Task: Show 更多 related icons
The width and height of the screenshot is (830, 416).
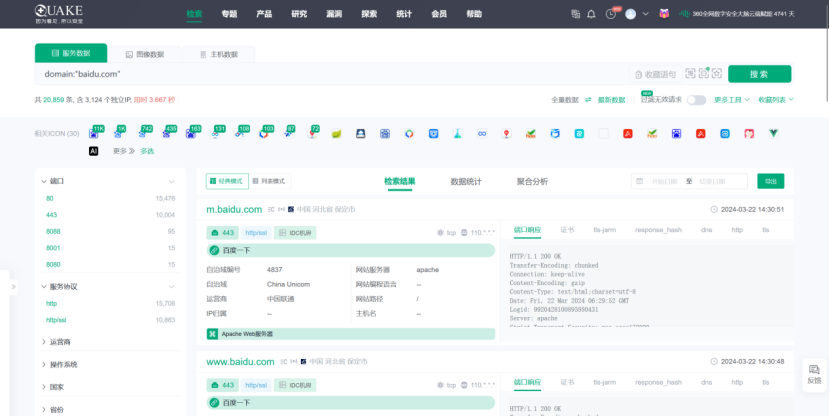Action: coord(123,151)
